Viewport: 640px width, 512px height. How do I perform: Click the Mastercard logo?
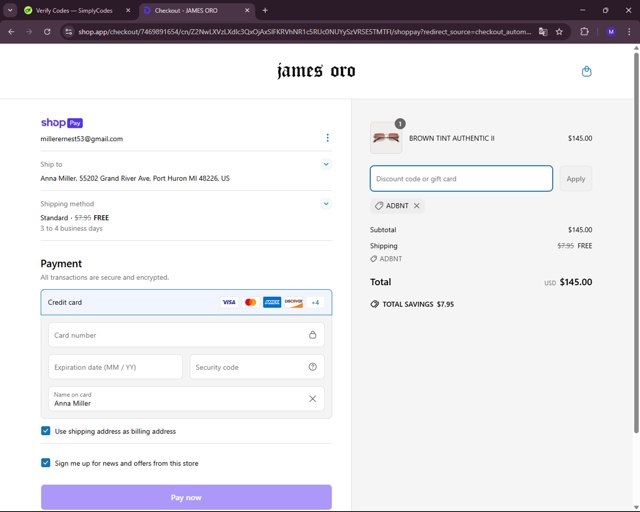coord(251,302)
